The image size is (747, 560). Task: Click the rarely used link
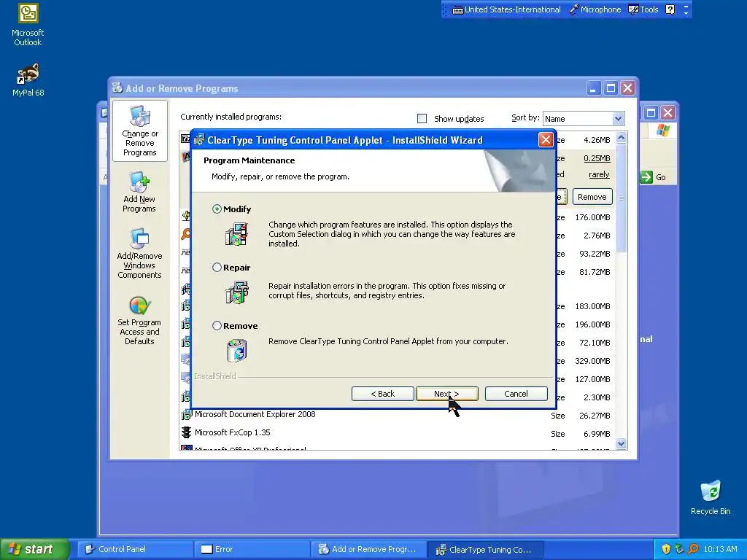coord(599,175)
